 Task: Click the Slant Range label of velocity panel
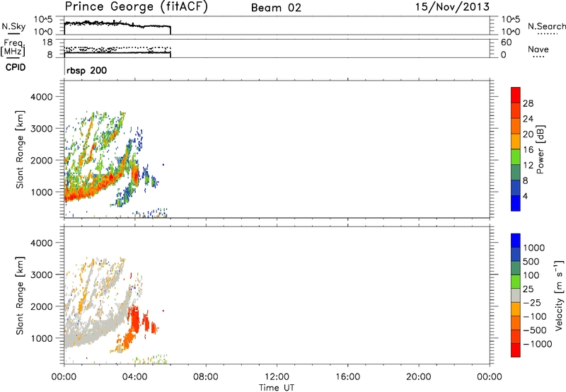20,296
